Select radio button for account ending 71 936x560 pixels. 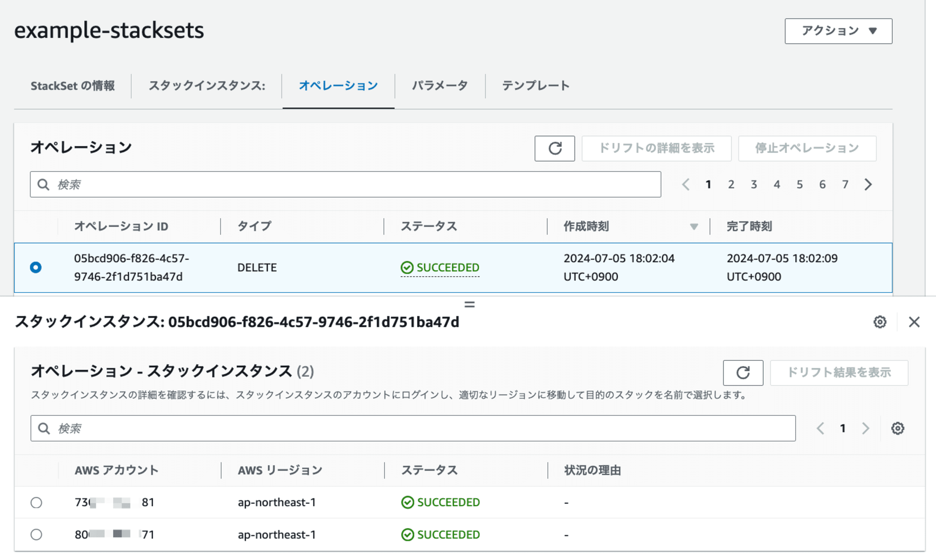[x=36, y=534]
